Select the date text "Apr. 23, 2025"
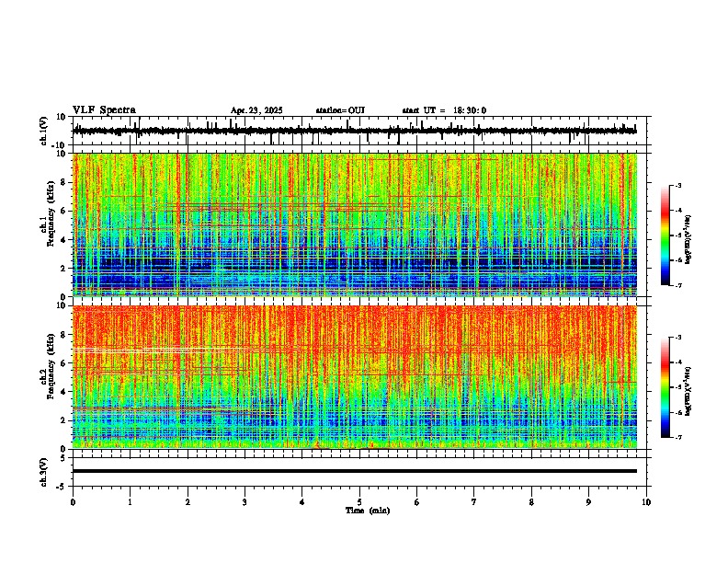This screenshot has width=728, height=563. click(256, 110)
